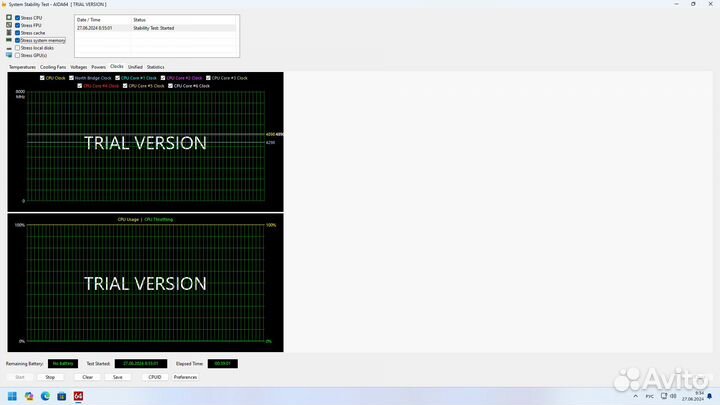Click the Clear button
Viewport: 720px width, 405px height.
coord(87,377)
